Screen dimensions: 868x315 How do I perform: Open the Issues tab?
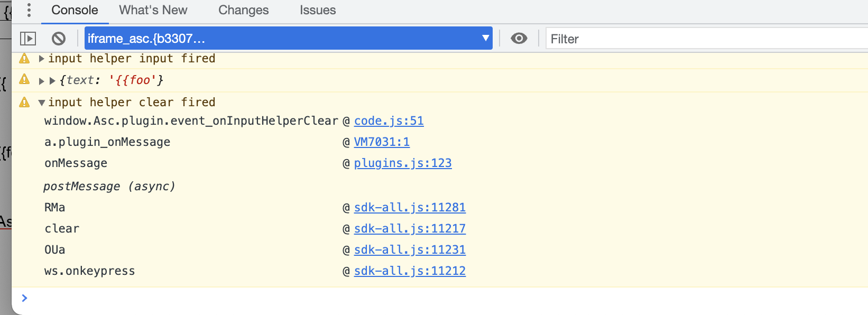coord(318,10)
